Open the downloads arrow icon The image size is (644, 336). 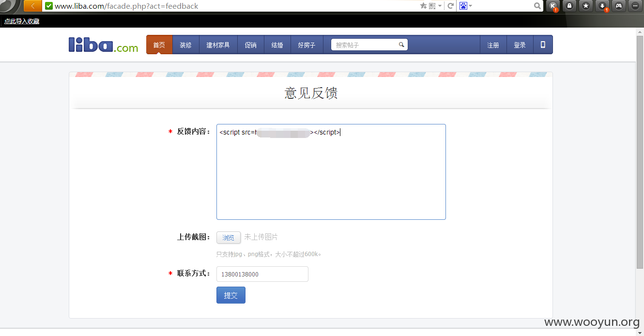[602, 6]
